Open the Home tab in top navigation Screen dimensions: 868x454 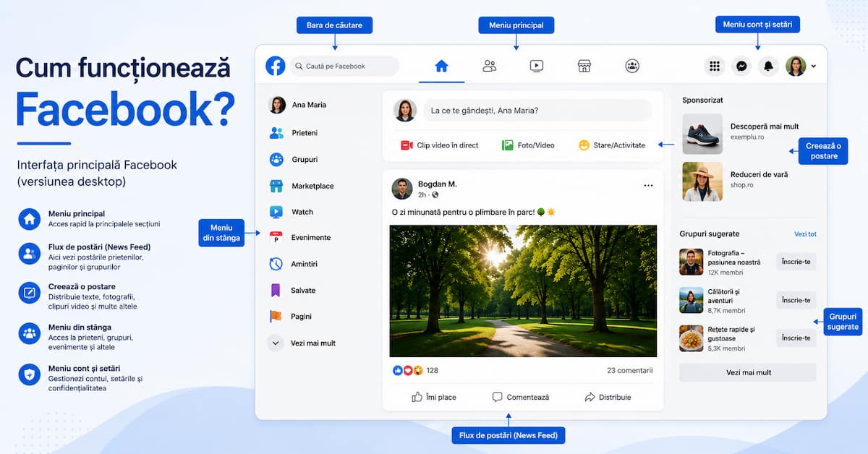click(441, 66)
